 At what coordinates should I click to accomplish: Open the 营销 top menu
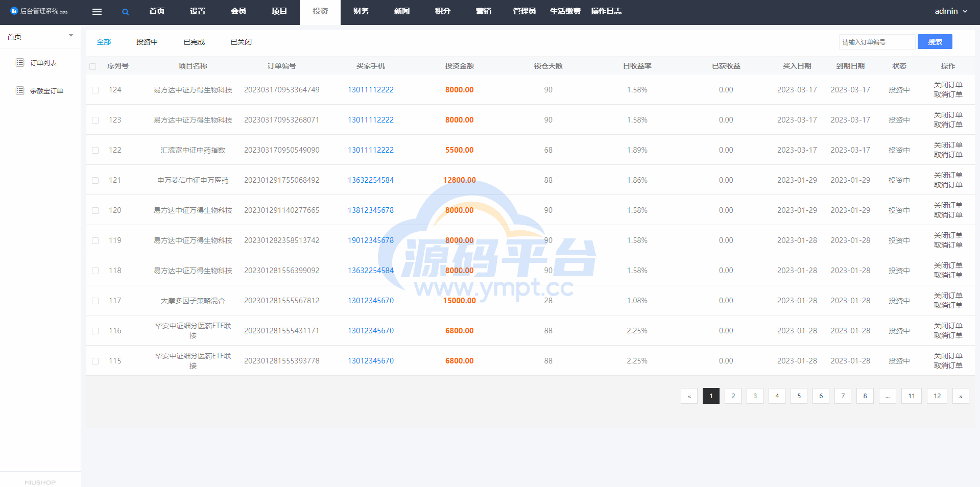point(484,11)
